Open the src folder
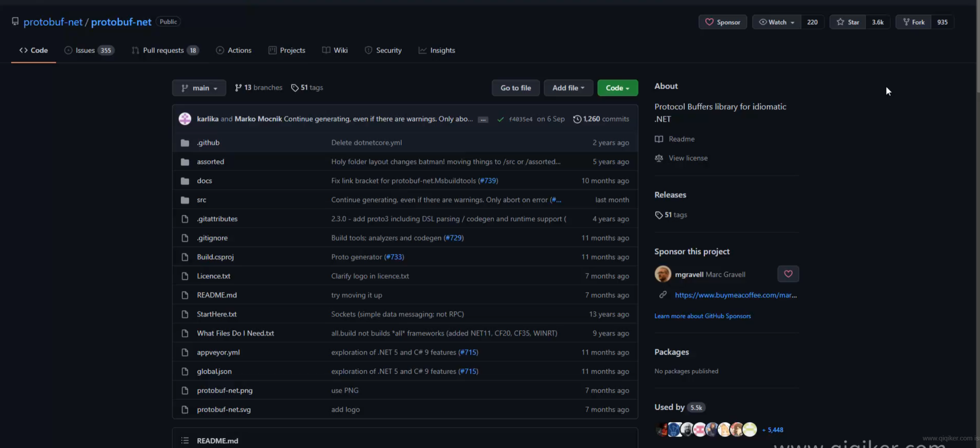This screenshot has width=980, height=448. click(201, 200)
